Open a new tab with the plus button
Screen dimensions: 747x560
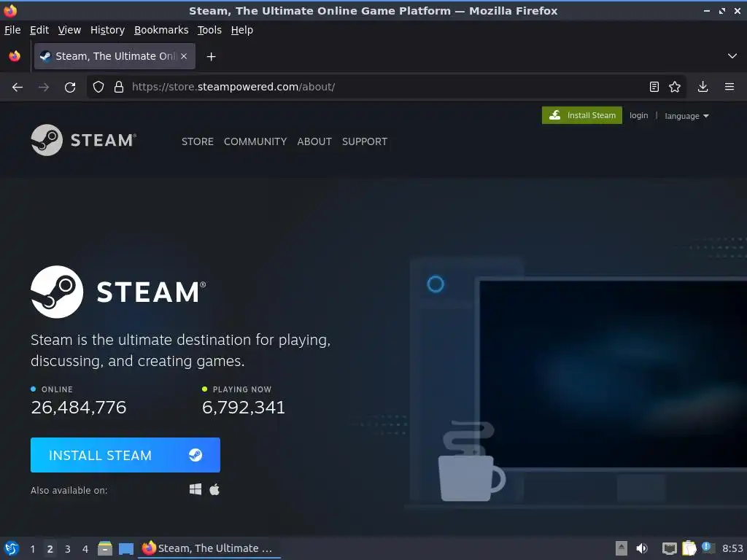pos(211,57)
